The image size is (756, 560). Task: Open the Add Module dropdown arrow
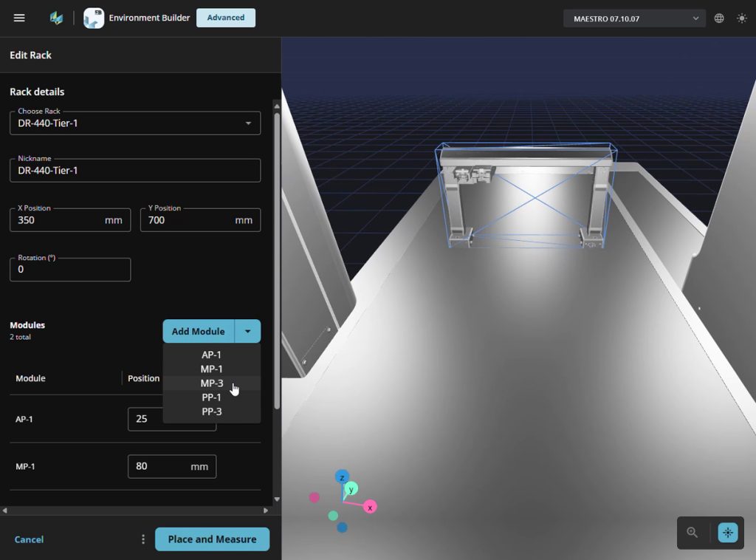click(x=248, y=331)
